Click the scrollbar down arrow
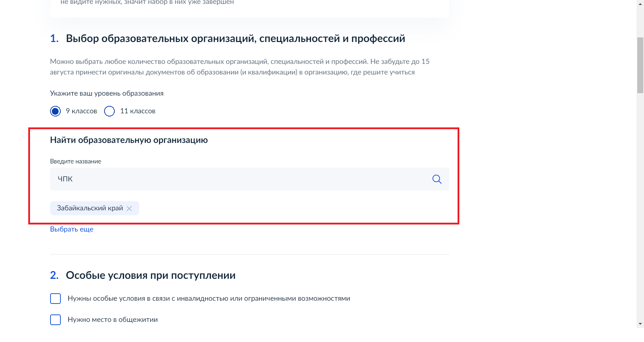644x342 pixels. 640,324
